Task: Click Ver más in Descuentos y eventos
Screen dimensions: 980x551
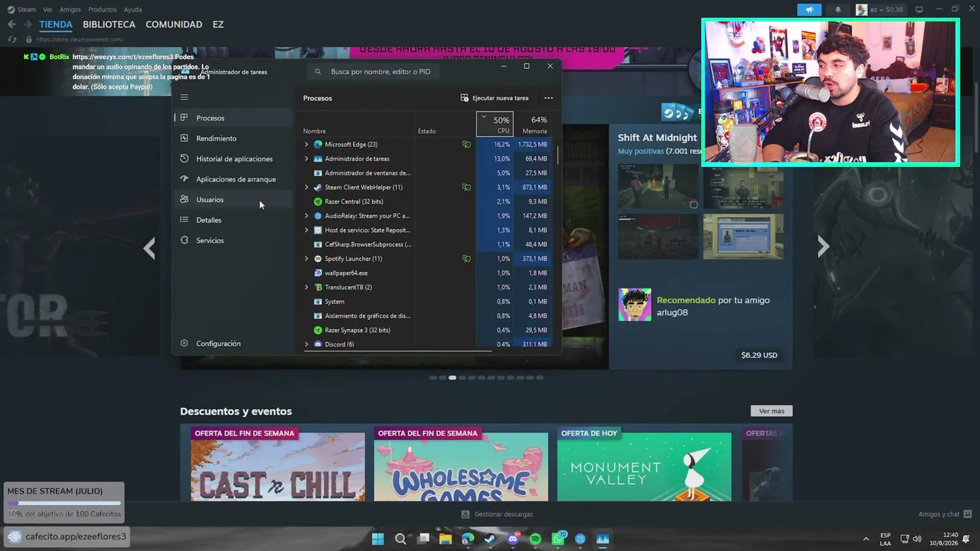Action: pos(772,411)
